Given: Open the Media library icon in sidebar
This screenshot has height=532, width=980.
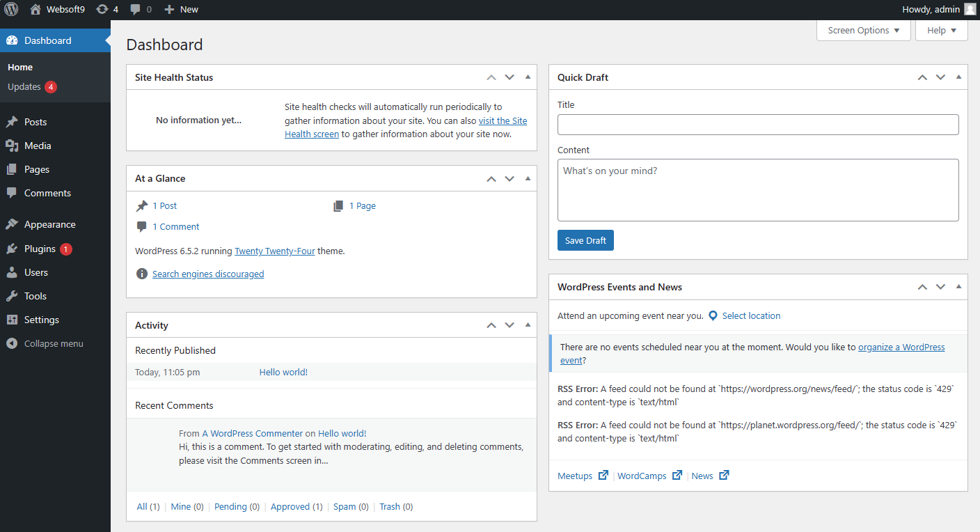Looking at the screenshot, I should click(12, 146).
